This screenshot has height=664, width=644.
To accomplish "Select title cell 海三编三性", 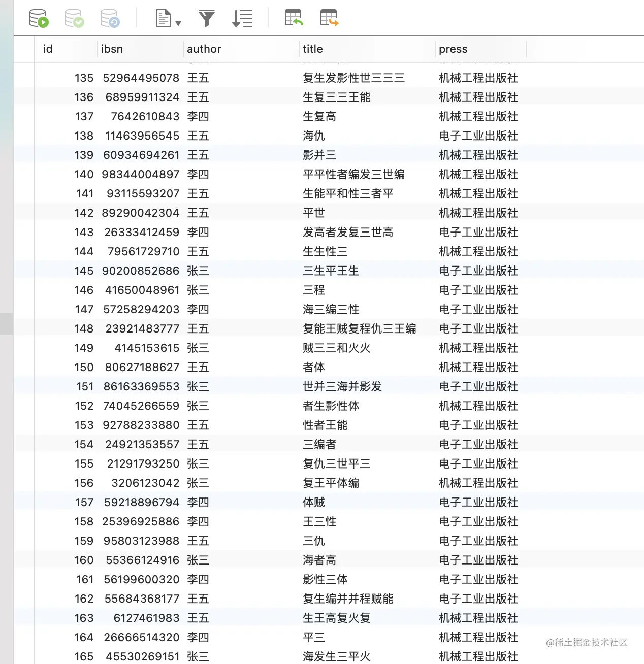I will [x=331, y=310].
